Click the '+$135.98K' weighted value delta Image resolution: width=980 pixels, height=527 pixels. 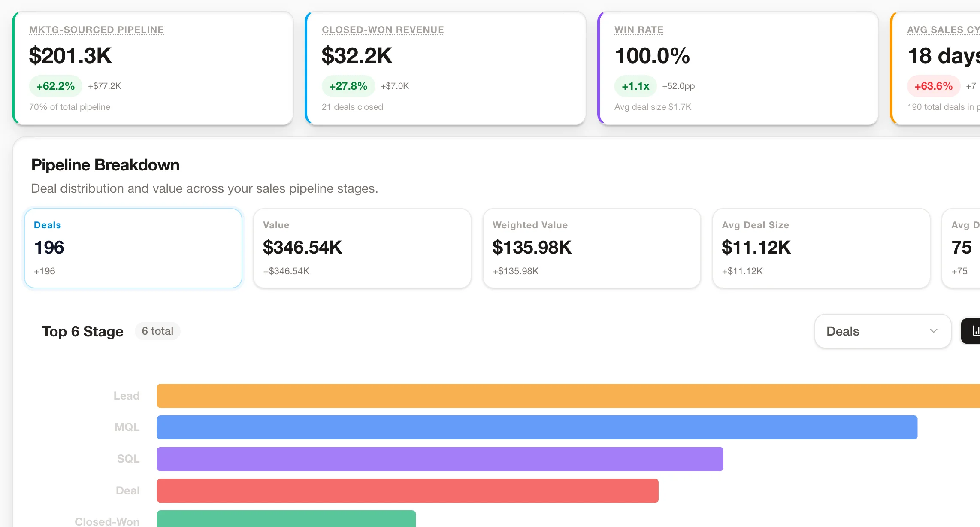click(x=516, y=271)
